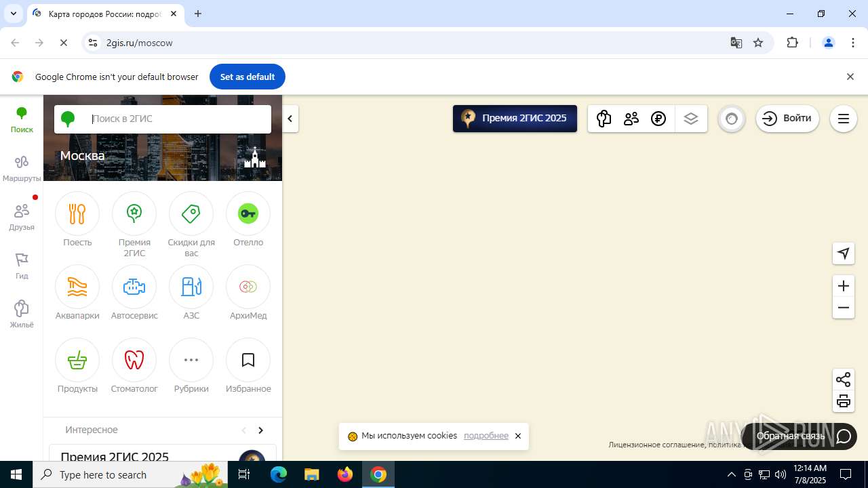Open Firefox from taskbar
868x488 pixels.
[345, 474]
